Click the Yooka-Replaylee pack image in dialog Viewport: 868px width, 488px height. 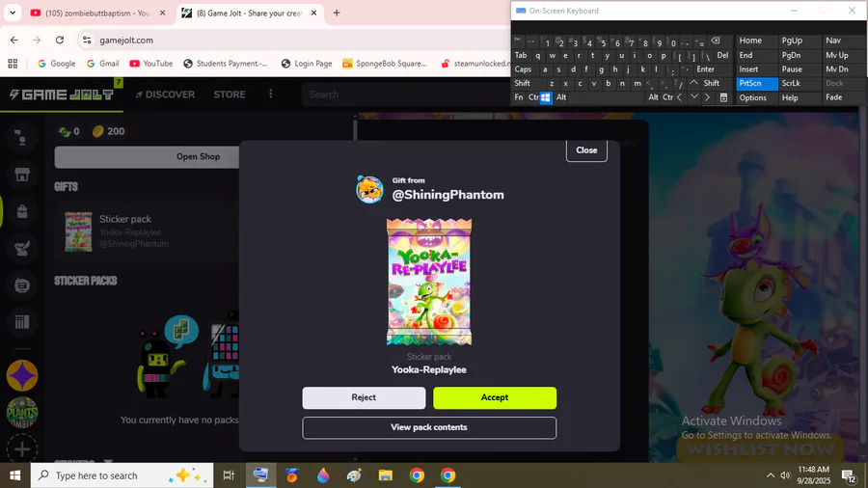(x=429, y=282)
